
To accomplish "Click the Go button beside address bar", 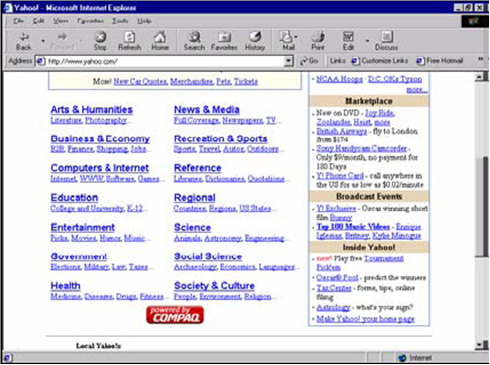I will click(309, 61).
